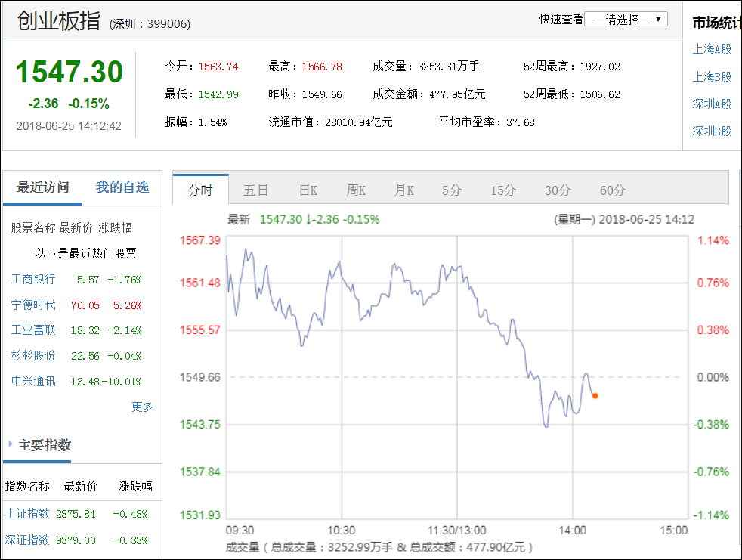The height and width of the screenshot is (560, 742).
Task: Click the triangle arrow beside 主要指数
Action: pos(11,444)
